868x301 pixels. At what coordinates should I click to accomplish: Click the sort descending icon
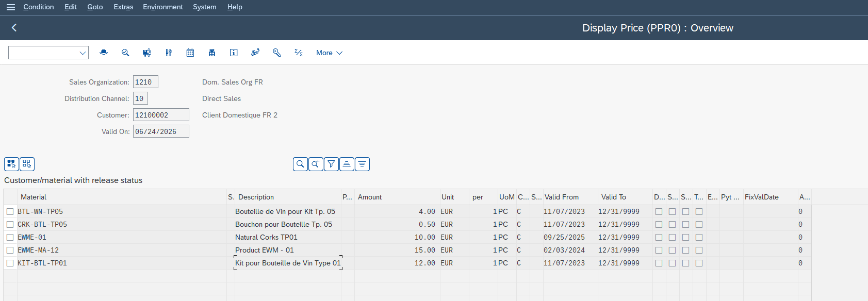tap(362, 164)
